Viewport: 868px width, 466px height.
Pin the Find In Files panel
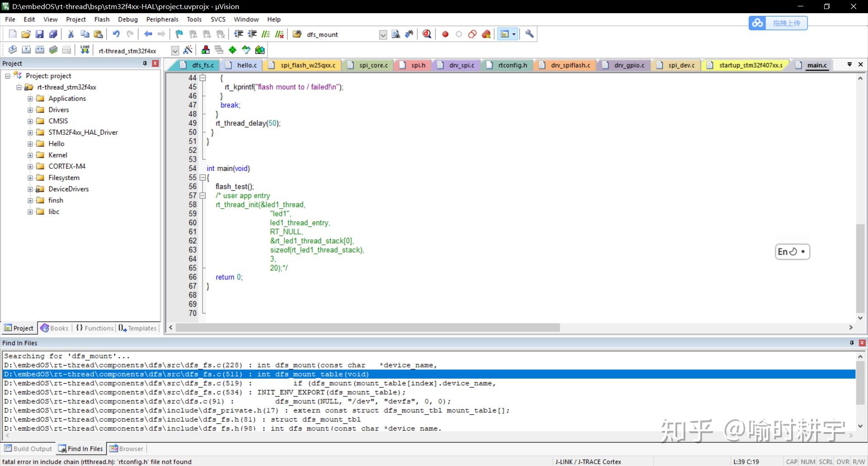852,343
